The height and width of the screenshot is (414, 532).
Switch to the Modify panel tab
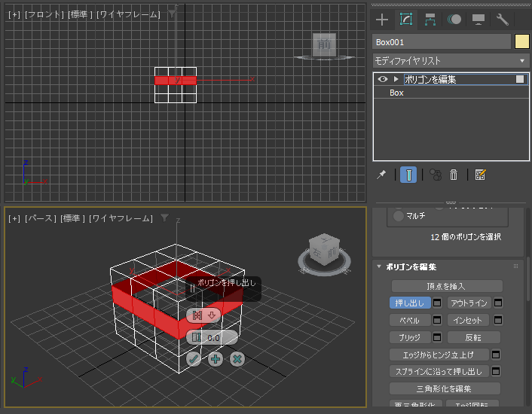tap(406, 20)
